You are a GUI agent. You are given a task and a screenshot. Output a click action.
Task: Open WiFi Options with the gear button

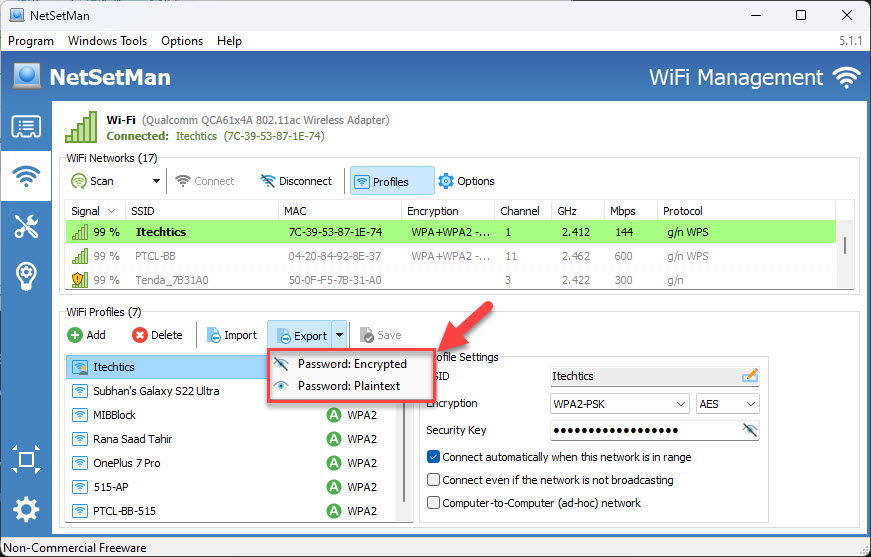pyautogui.click(x=466, y=181)
